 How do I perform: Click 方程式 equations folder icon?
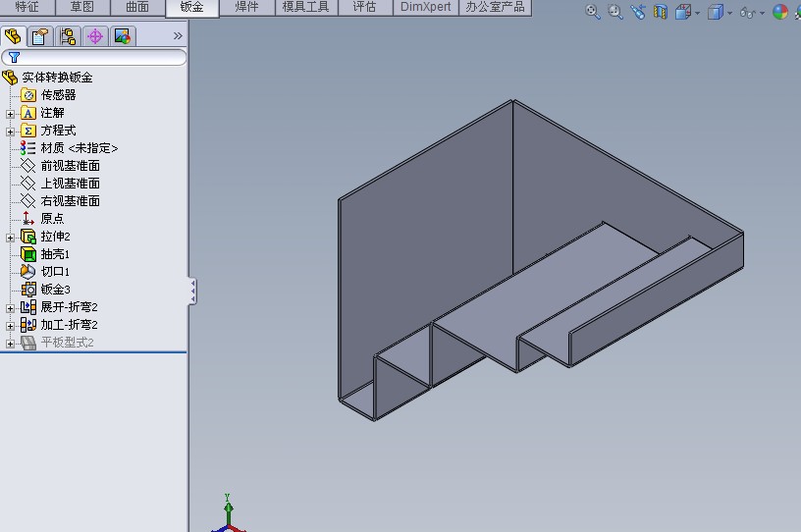point(28,131)
